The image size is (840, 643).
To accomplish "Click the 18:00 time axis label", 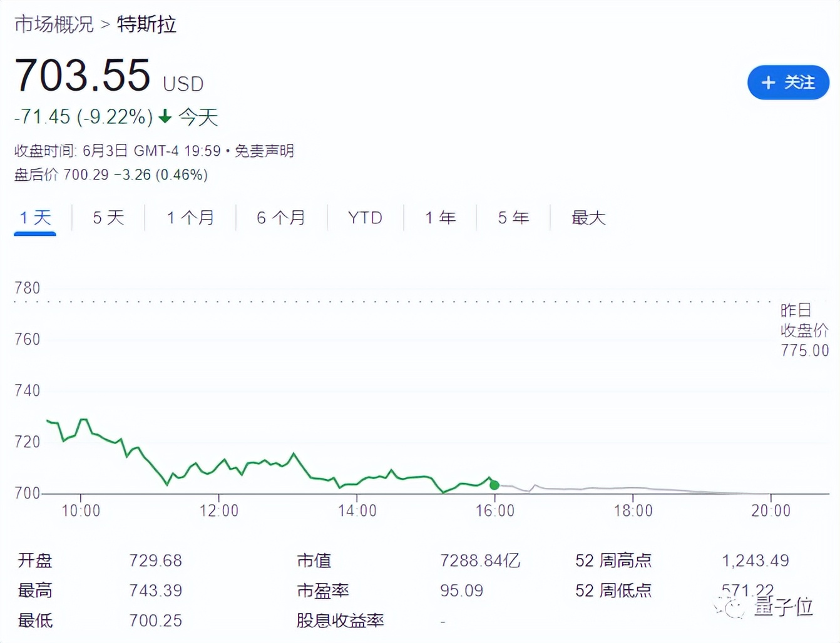I will pos(633,510).
